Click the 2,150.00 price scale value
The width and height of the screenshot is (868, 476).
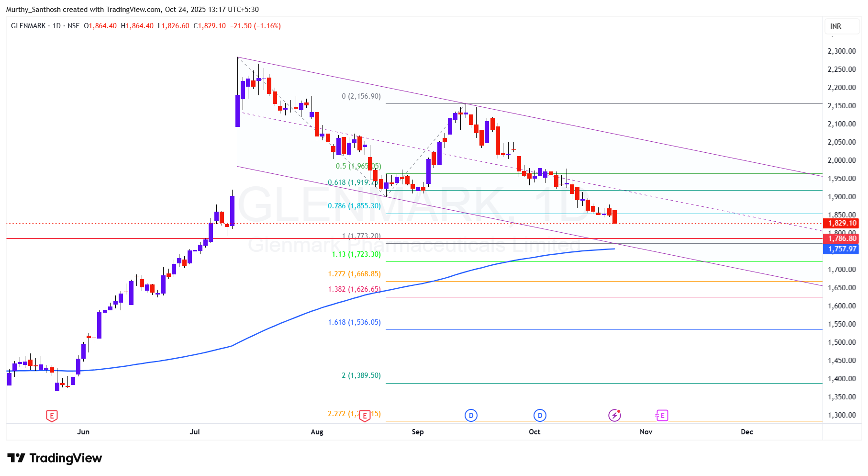tap(842, 106)
